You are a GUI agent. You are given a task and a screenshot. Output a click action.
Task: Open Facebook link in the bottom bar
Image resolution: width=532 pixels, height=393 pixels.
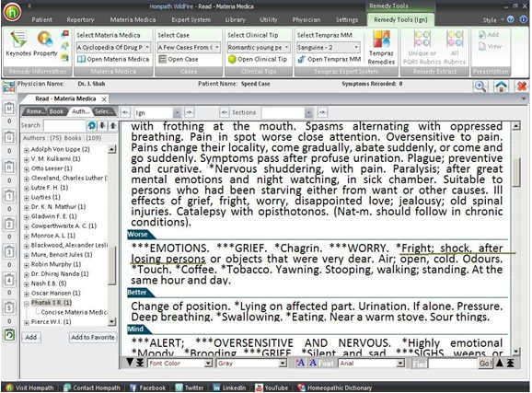click(x=148, y=387)
